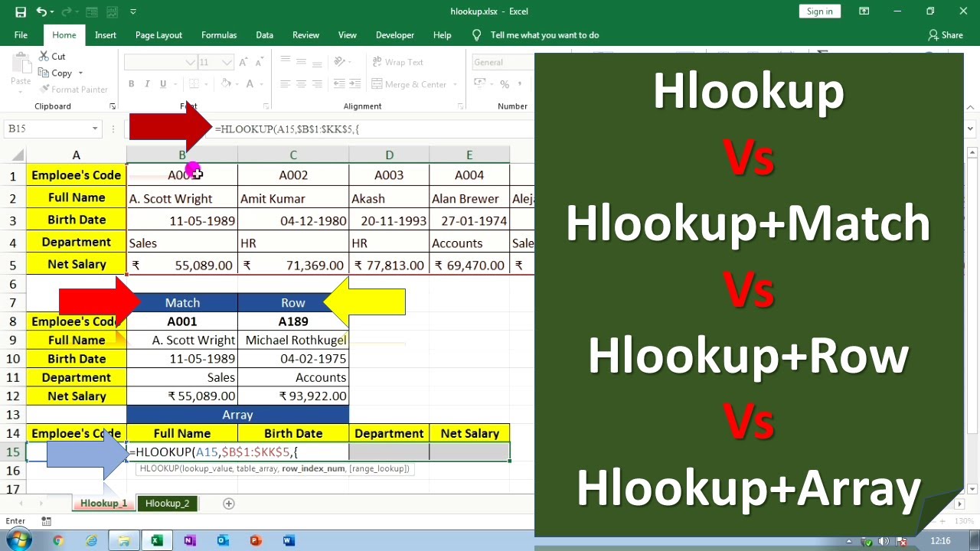980x551 pixels.
Task: Click the macro recording status bar icon
Action: [47, 521]
